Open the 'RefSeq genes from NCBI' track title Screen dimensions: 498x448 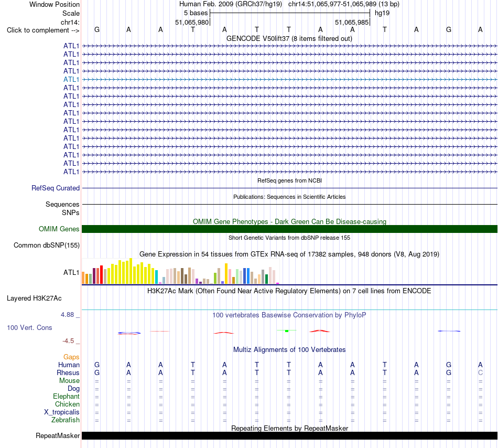289,180
